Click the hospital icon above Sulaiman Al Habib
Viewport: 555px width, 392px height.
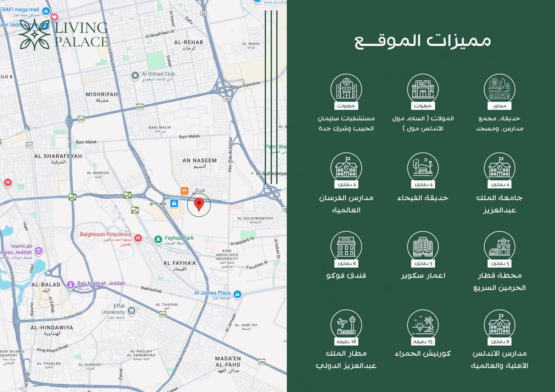(346, 89)
